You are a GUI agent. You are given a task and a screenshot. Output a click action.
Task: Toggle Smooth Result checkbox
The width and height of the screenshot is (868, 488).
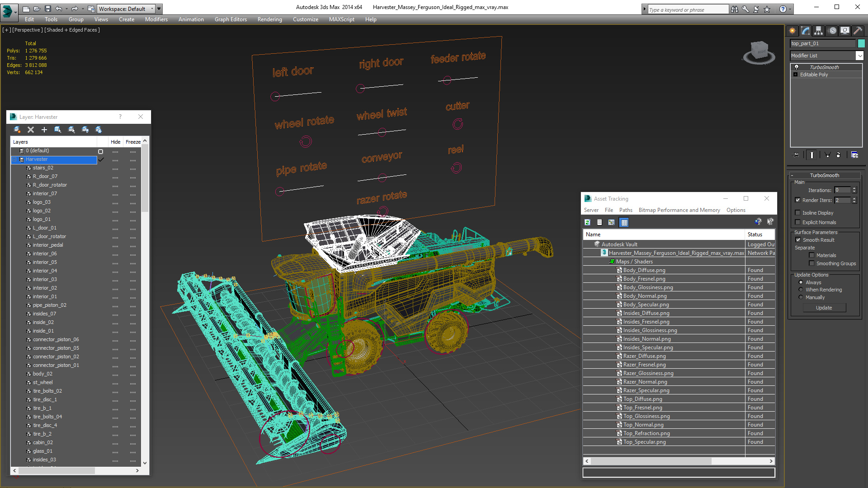[x=798, y=240]
